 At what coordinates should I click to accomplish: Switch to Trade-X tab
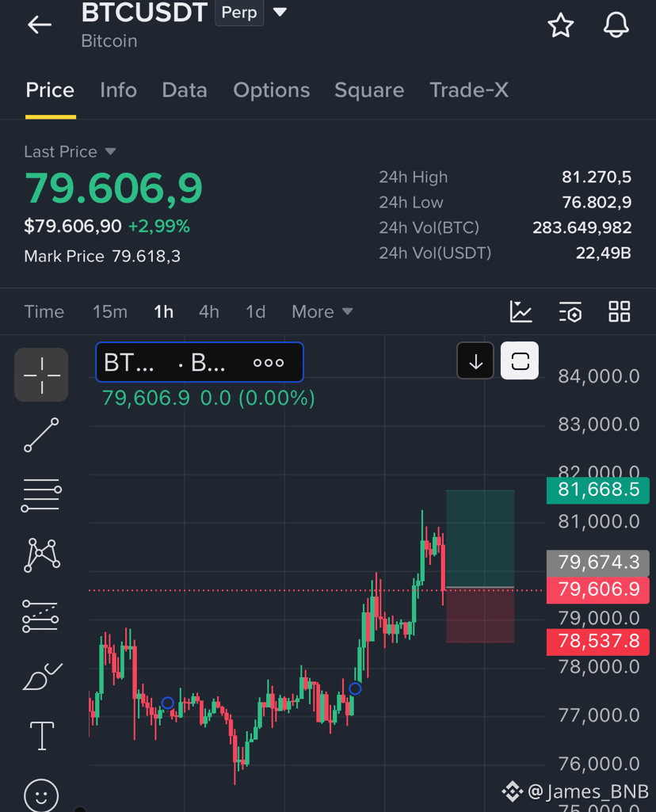pyautogui.click(x=469, y=90)
